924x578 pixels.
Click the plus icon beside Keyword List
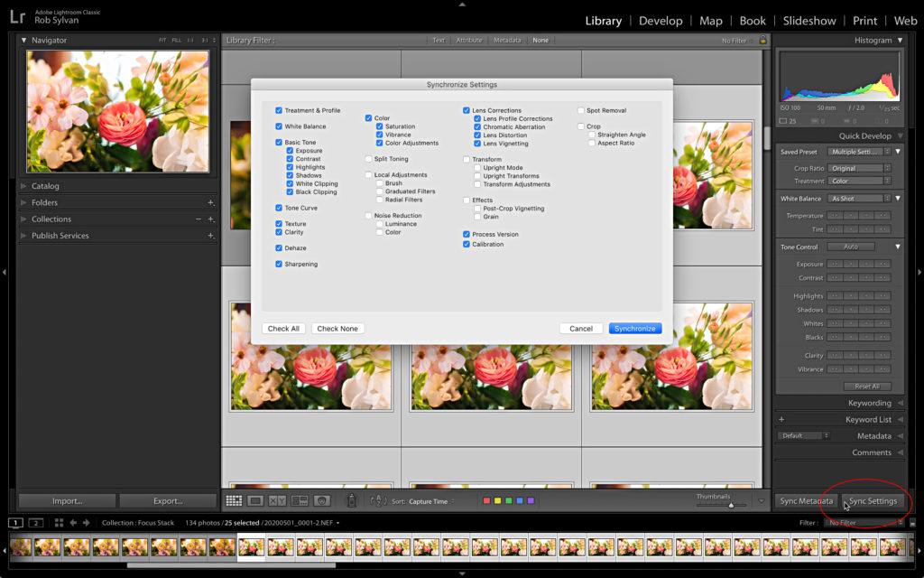(x=781, y=419)
